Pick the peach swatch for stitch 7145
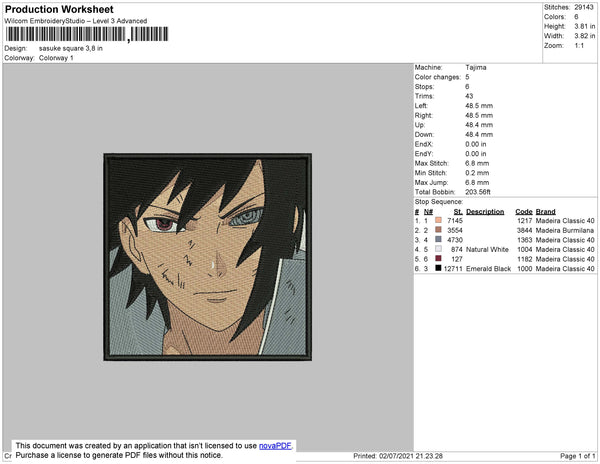Screen dimensions: 600x464 point(438,220)
